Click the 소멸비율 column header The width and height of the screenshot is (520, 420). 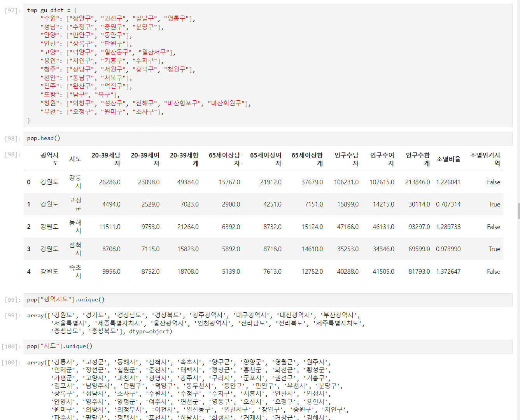click(448, 159)
